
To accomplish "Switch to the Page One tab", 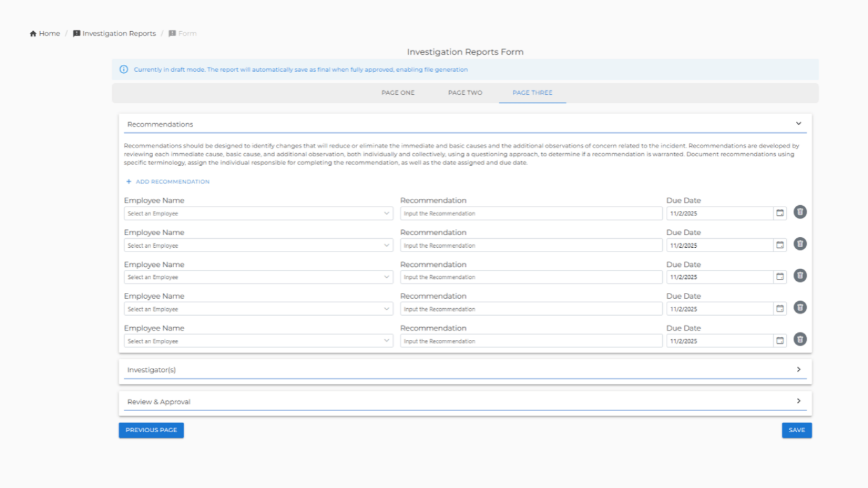I will [398, 93].
